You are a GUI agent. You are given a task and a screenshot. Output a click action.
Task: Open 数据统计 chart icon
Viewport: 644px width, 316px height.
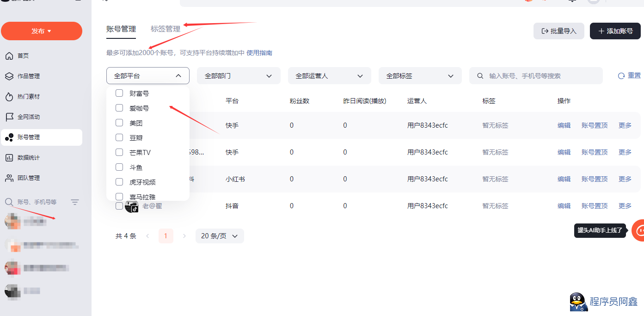pyautogui.click(x=9, y=158)
